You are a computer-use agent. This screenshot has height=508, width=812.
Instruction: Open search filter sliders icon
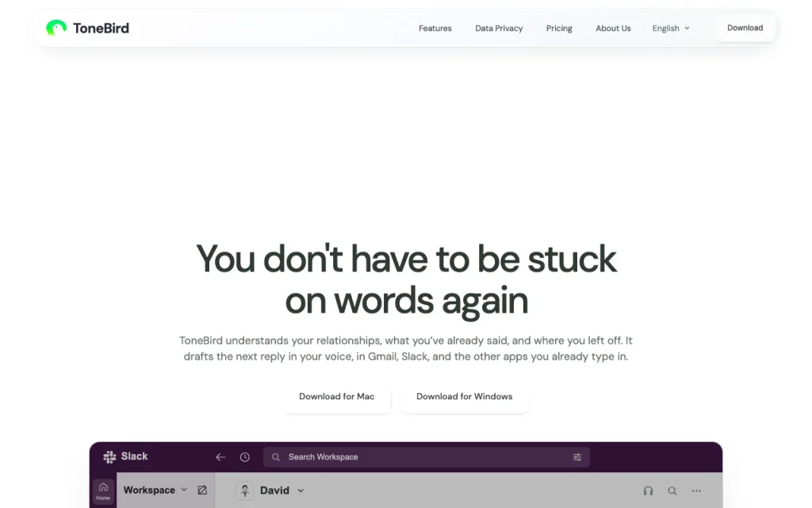coord(577,457)
